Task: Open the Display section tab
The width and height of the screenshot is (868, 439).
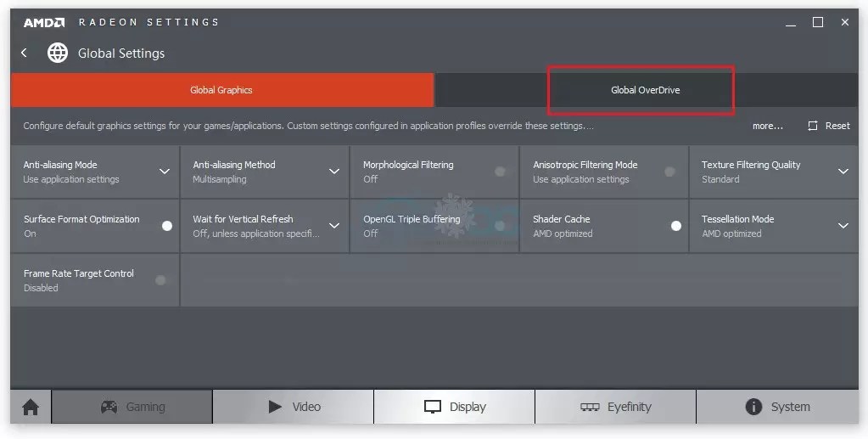Action: tap(455, 407)
